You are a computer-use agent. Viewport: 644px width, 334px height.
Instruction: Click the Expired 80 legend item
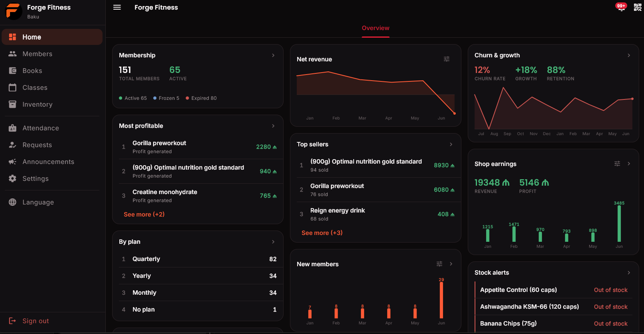201,98
